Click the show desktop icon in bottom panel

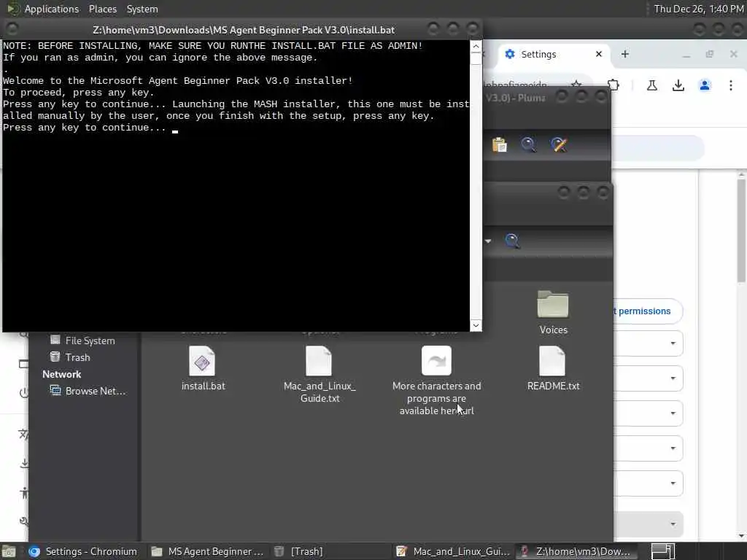(x=9, y=552)
